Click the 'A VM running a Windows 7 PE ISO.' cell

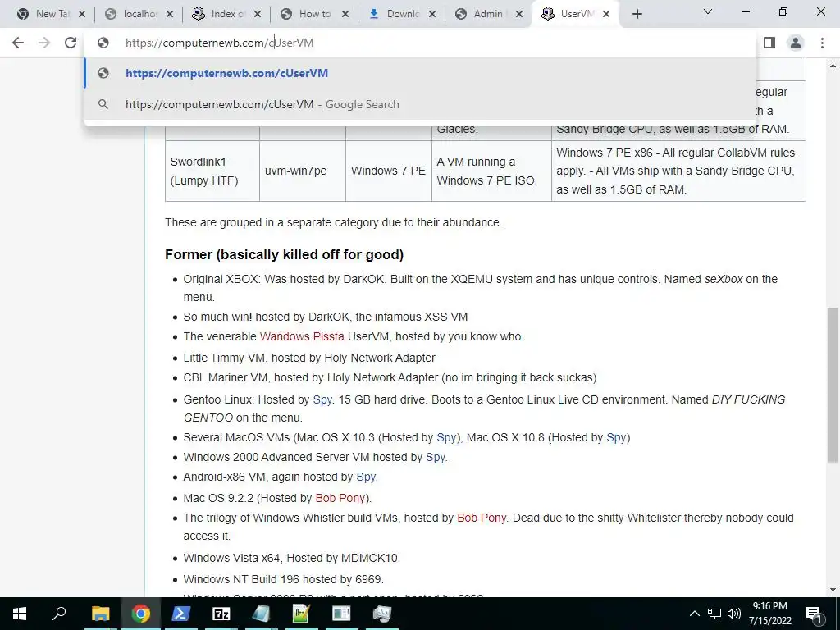point(491,171)
